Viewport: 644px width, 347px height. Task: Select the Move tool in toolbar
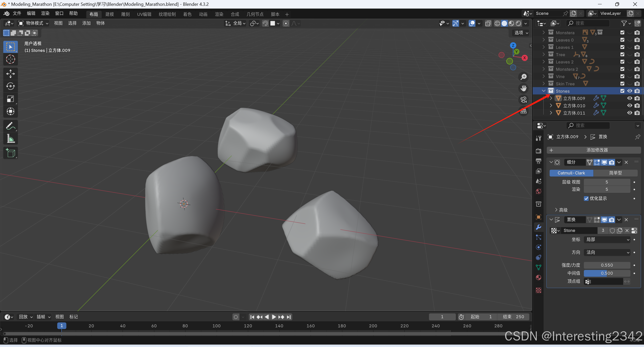pos(10,74)
